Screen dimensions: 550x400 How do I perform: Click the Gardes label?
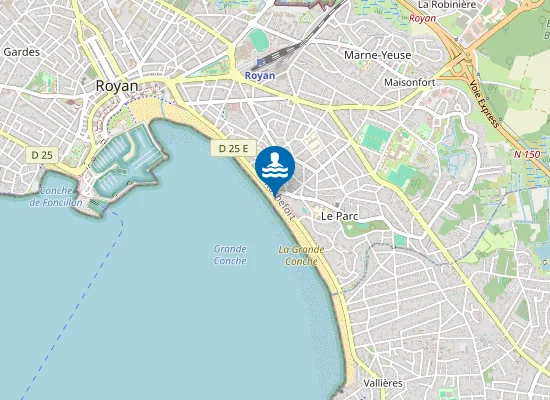tap(22, 52)
